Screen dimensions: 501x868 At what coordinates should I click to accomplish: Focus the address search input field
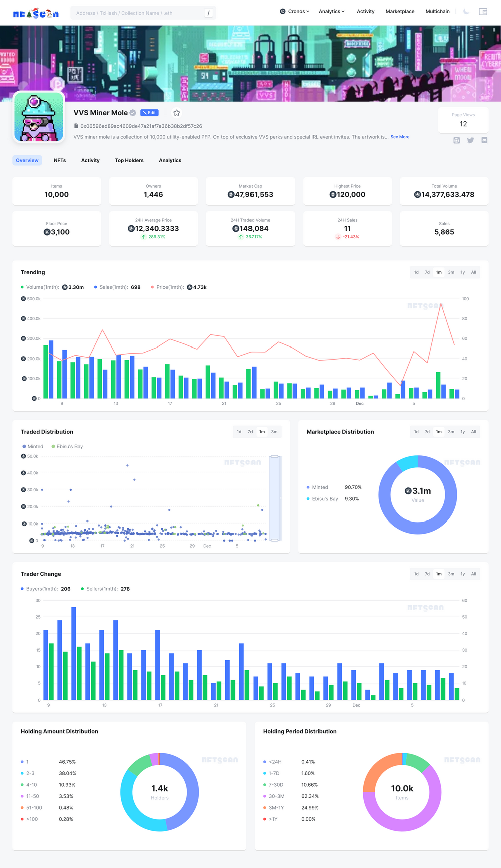coord(138,13)
